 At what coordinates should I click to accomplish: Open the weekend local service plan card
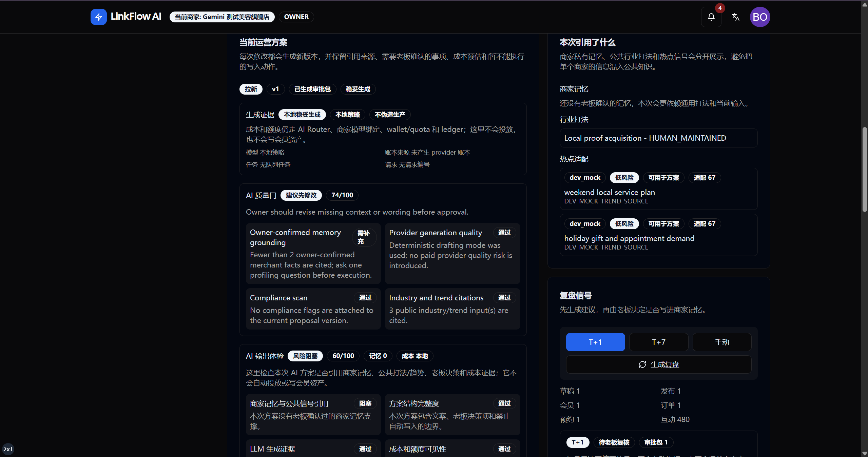coord(658,189)
